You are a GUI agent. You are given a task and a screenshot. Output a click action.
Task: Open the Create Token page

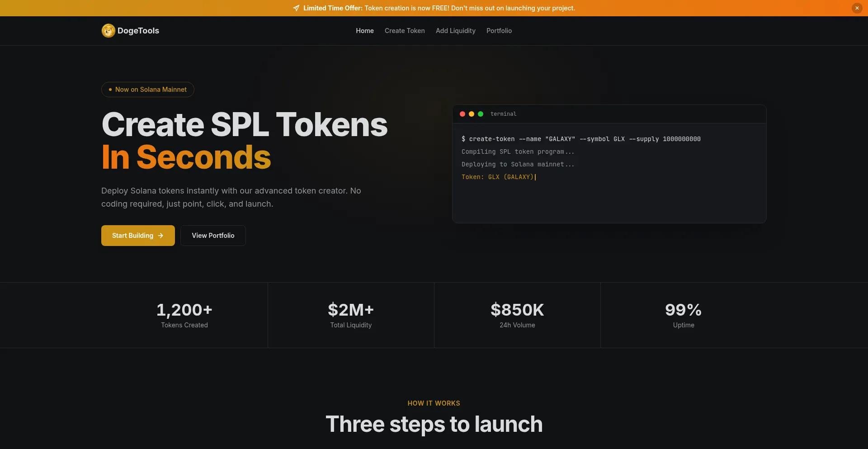(x=405, y=31)
